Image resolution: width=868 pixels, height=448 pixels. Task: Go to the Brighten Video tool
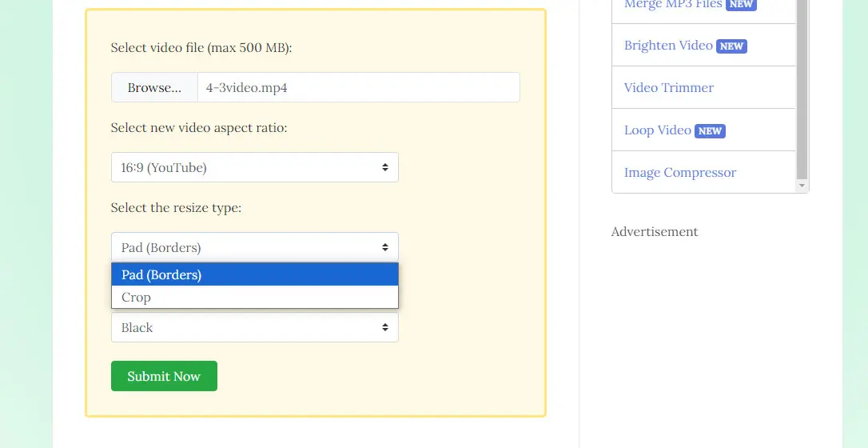668,46
